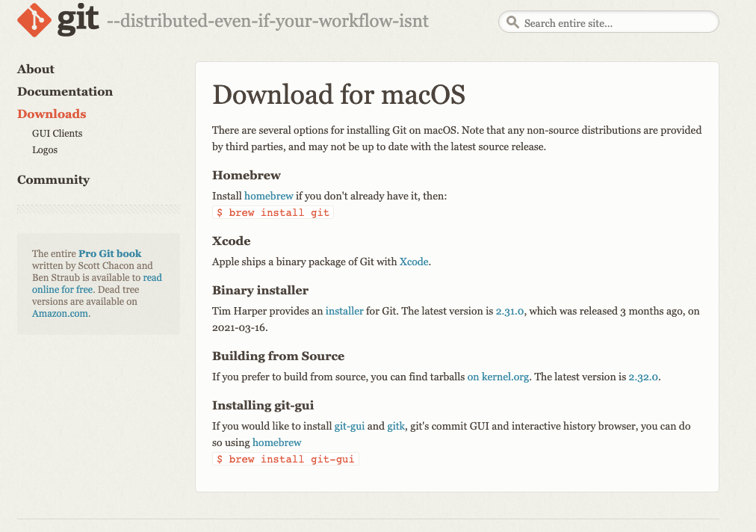Open GUI Clients sub-page
This screenshot has height=532, width=756.
pyautogui.click(x=58, y=133)
